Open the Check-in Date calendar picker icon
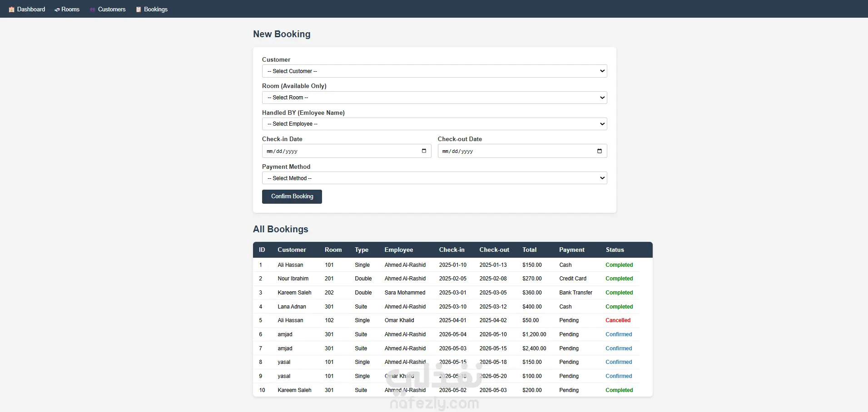 pos(424,151)
